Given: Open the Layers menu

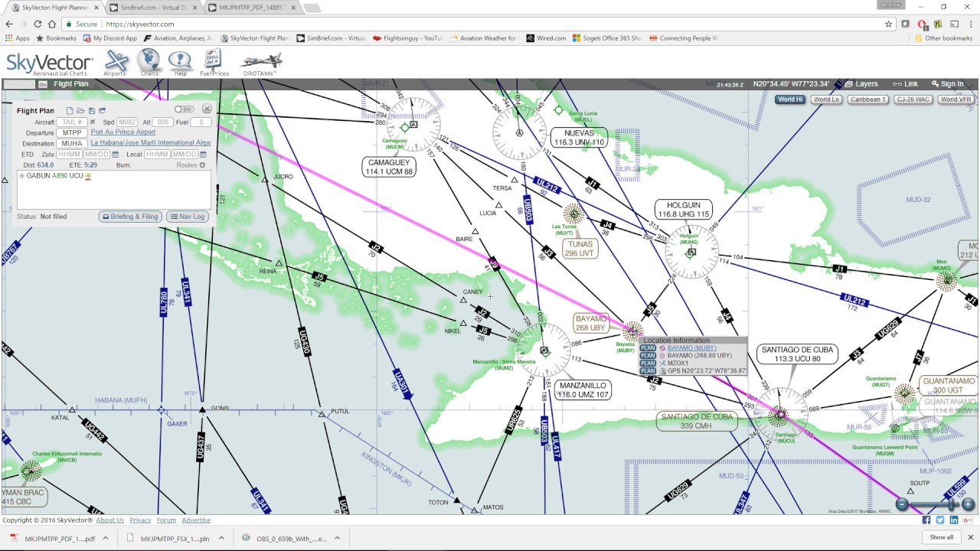Looking at the screenshot, I should tap(861, 84).
